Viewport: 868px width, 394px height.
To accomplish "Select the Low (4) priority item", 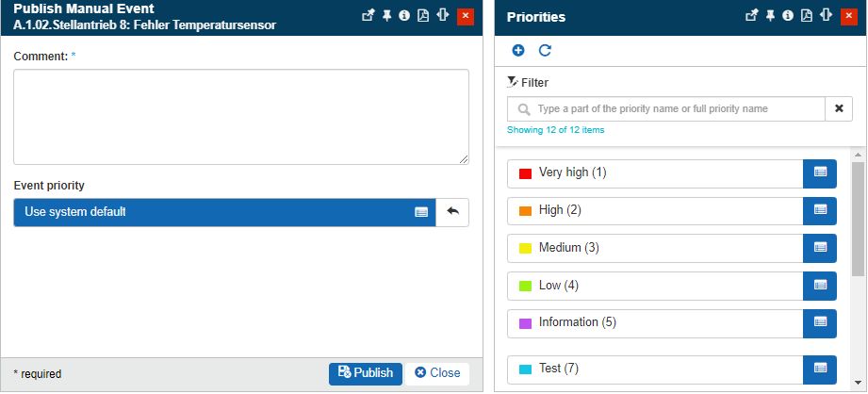I will (655, 286).
